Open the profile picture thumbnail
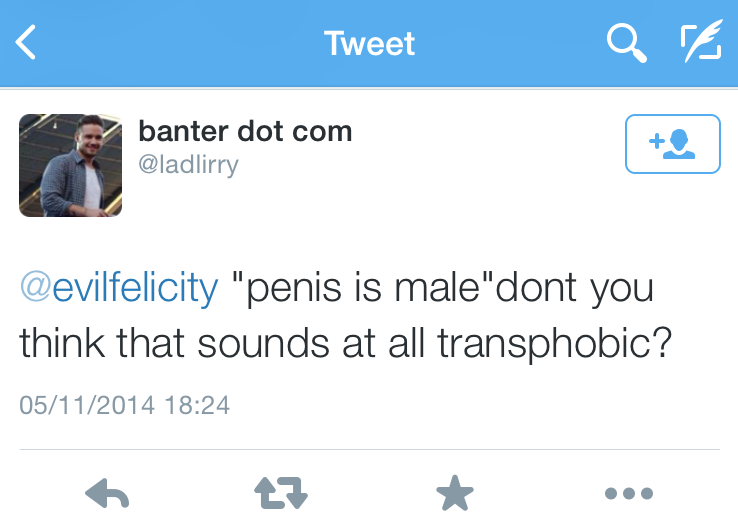 coord(70,165)
